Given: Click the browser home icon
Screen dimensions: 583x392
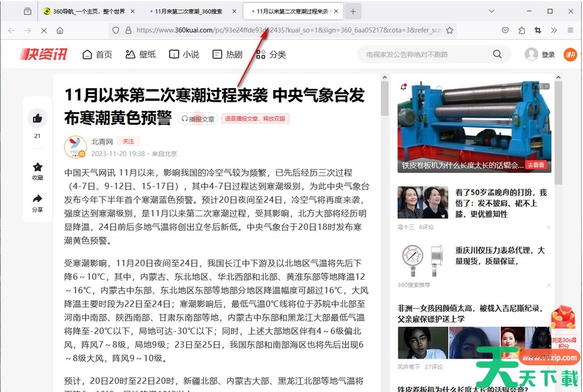Looking at the screenshot, I should pyautogui.click(x=60, y=30).
